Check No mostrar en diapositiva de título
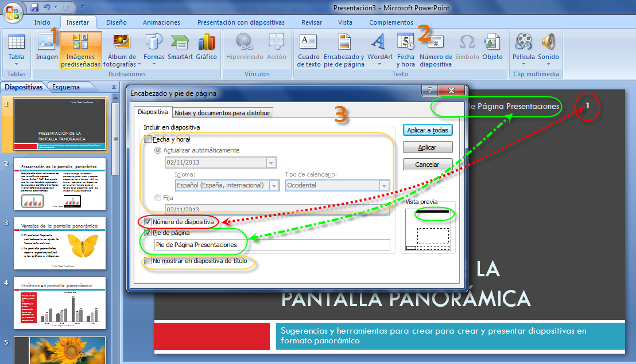 point(148,261)
